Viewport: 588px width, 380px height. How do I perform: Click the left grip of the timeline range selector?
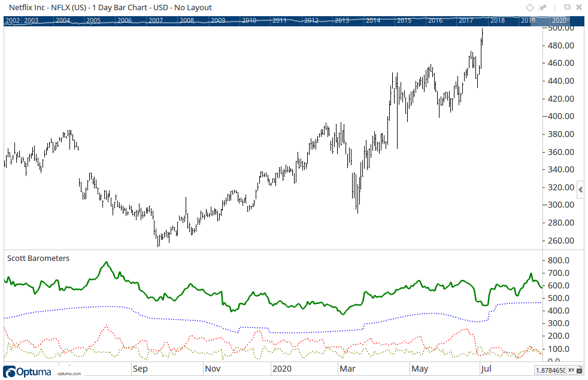coord(534,21)
